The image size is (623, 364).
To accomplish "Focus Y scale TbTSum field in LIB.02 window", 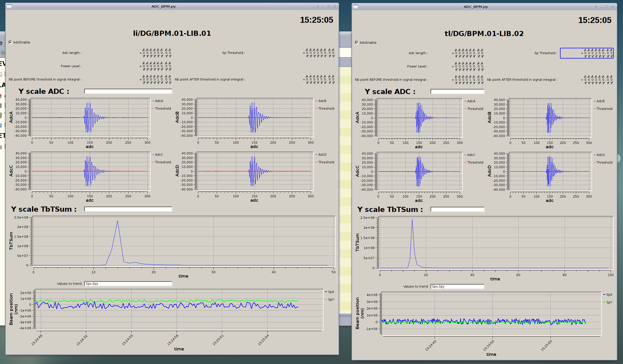I will pyautogui.click(x=457, y=209).
